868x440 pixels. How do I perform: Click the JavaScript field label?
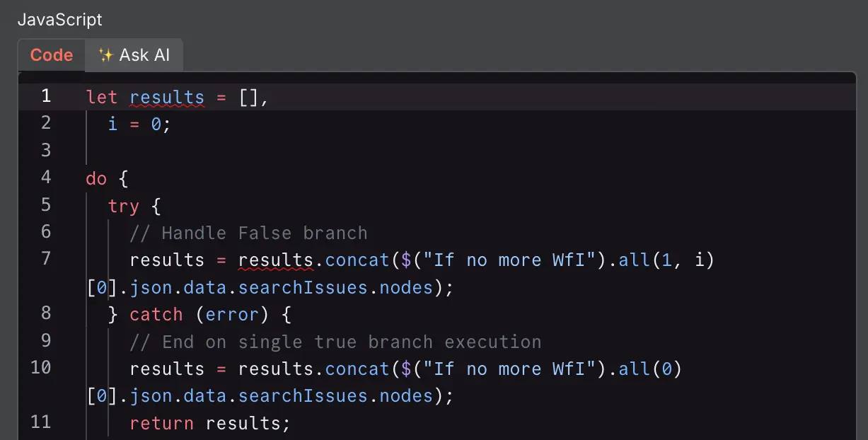(x=59, y=20)
